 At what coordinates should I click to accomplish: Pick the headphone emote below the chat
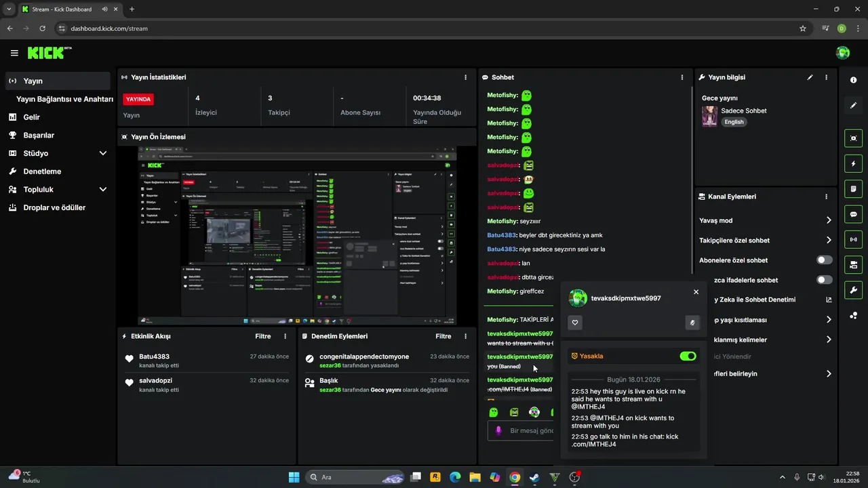pos(534,412)
